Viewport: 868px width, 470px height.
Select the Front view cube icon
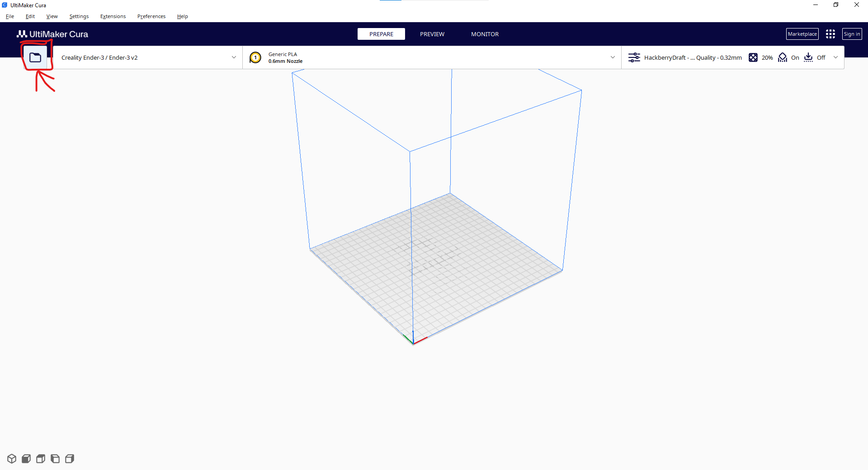click(26, 459)
